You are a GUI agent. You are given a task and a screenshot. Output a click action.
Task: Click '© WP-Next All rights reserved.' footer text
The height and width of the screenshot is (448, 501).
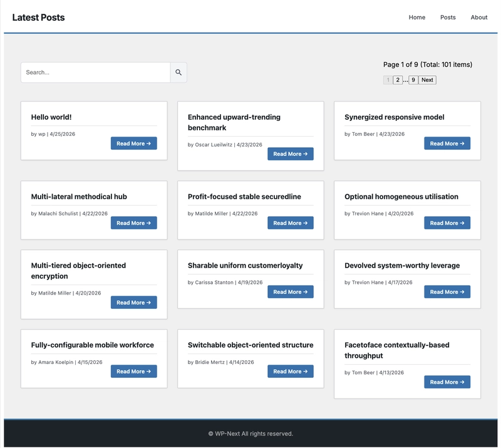tap(250, 434)
